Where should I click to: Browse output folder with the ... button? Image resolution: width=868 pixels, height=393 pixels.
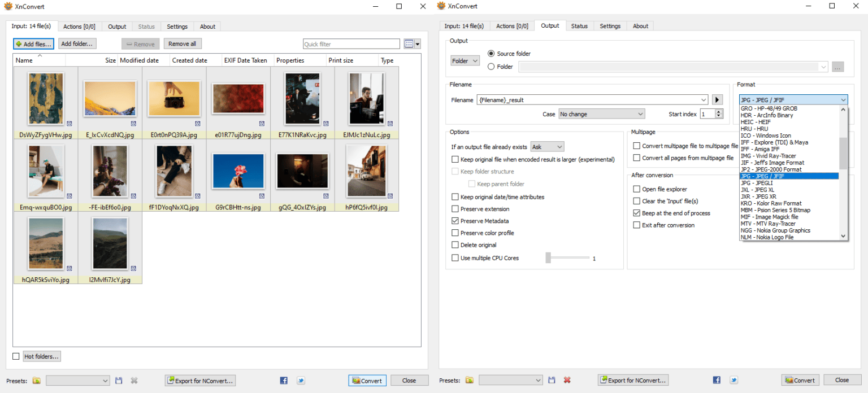[837, 67]
